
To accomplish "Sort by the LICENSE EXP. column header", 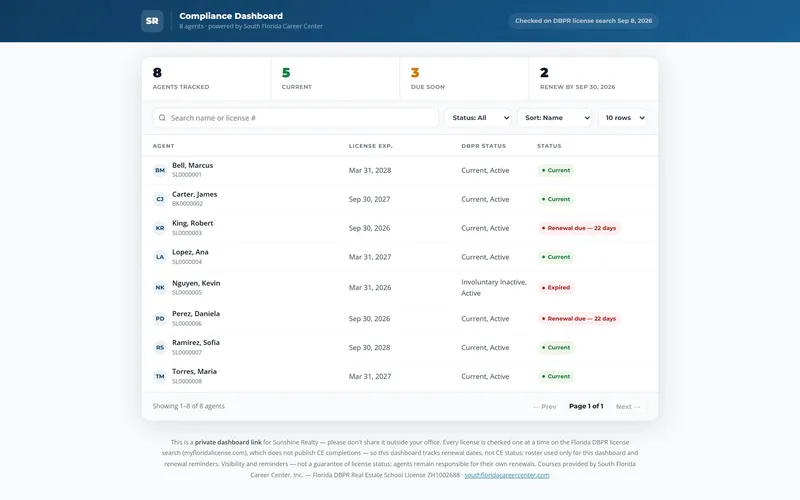I will coord(370,146).
